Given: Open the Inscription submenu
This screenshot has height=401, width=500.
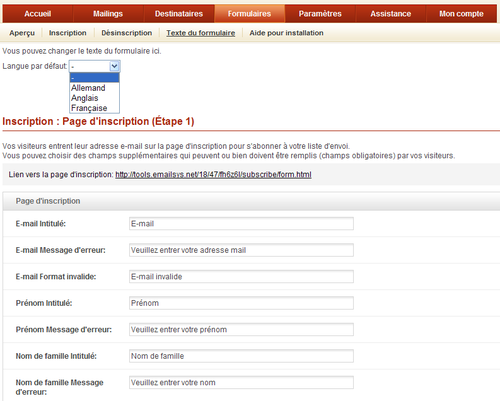Looking at the screenshot, I should click(68, 33).
